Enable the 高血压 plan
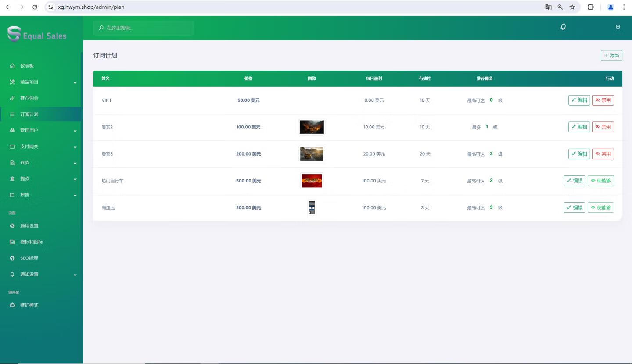 pos(600,207)
